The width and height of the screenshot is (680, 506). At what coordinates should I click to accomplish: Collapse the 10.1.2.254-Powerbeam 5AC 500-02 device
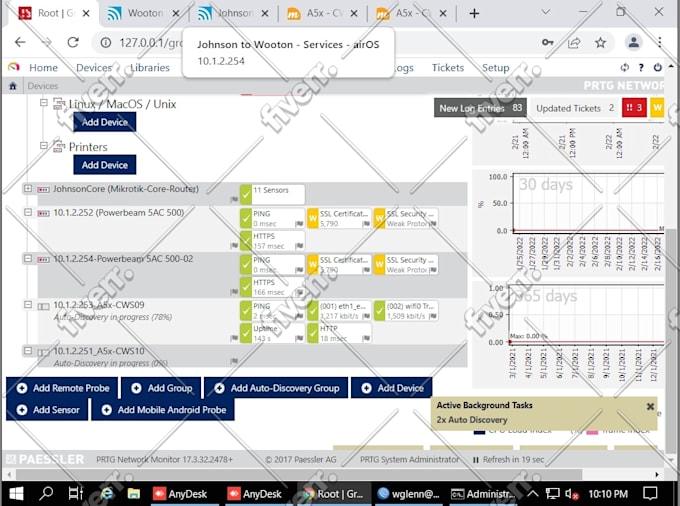click(x=28, y=258)
